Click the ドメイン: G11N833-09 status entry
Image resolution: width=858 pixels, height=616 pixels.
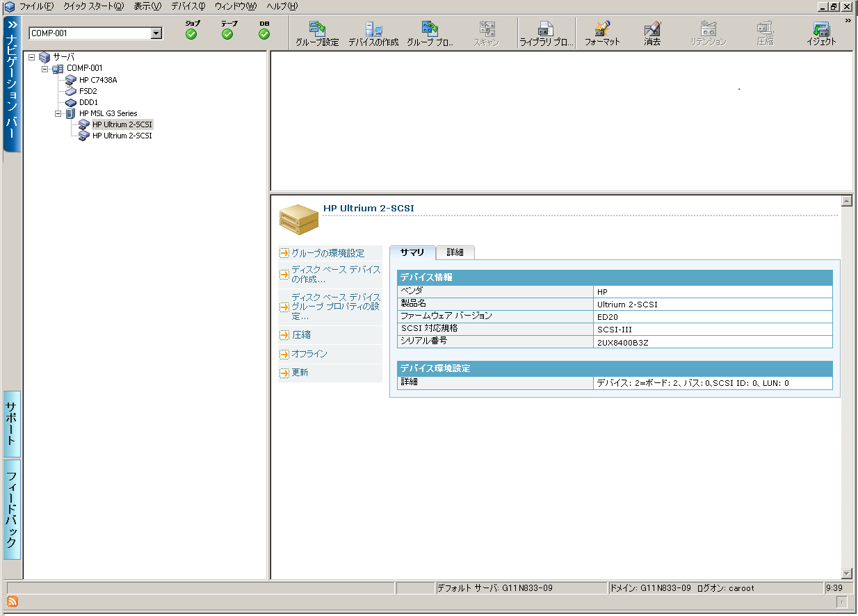click(x=715, y=588)
